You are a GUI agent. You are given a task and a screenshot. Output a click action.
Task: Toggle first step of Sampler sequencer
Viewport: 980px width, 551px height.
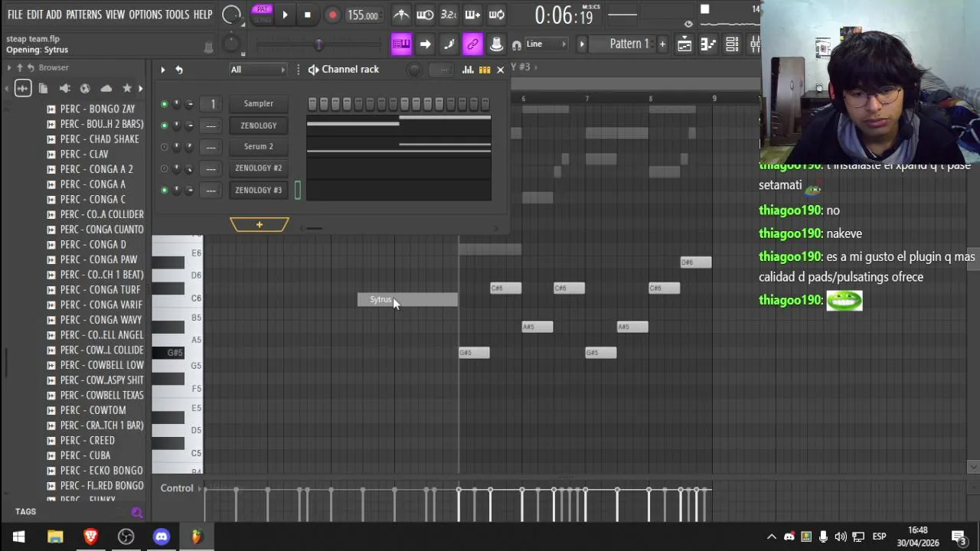[312, 104]
